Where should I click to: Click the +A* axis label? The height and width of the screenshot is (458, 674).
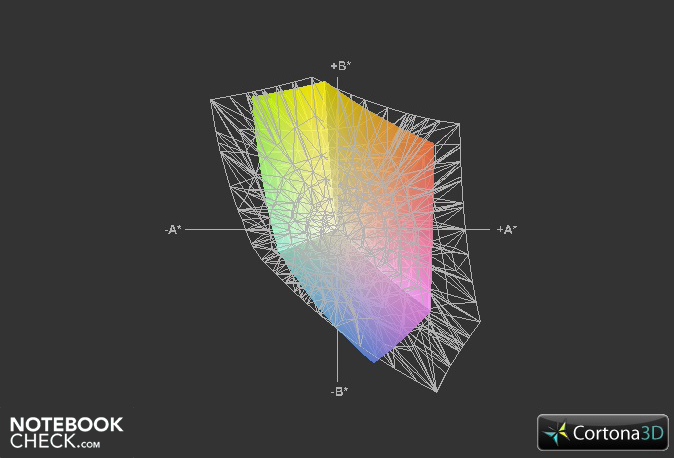click(507, 230)
